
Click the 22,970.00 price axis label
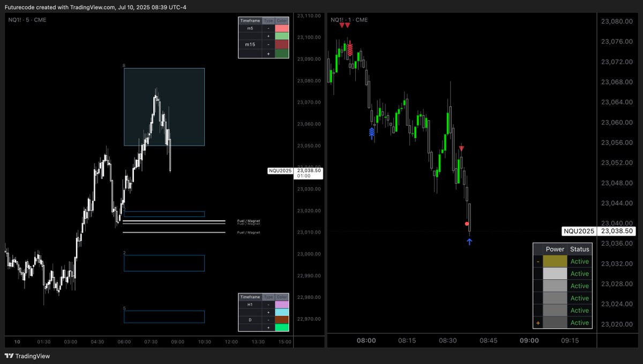[309, 319]
